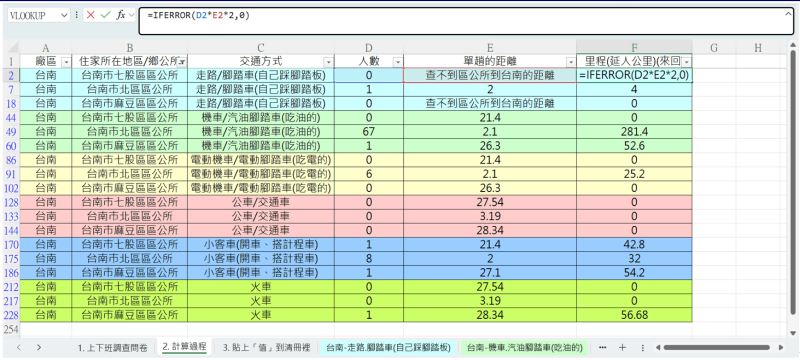Go to next sheet tabs arrow
The height and width of the screenshot is (360, 800).
(39, 347)
